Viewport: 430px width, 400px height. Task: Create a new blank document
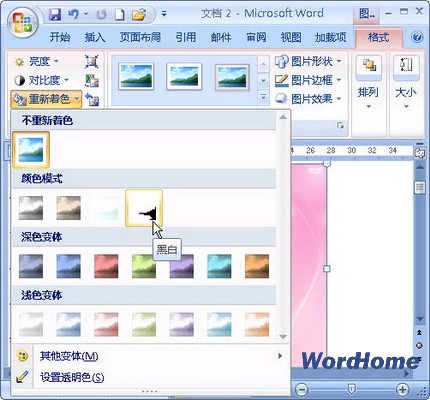[119, 15]
